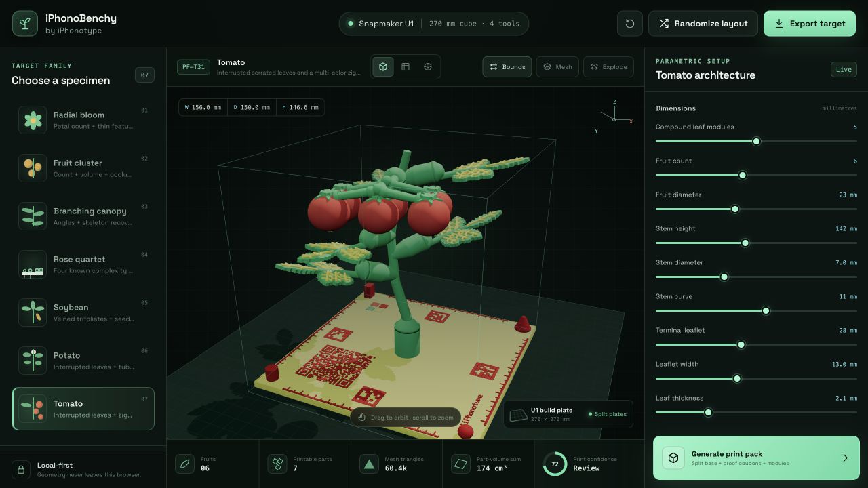868x488 pixels.
Task: Click the U1 build plate grid icon
Action: click(x=518, y=415)
